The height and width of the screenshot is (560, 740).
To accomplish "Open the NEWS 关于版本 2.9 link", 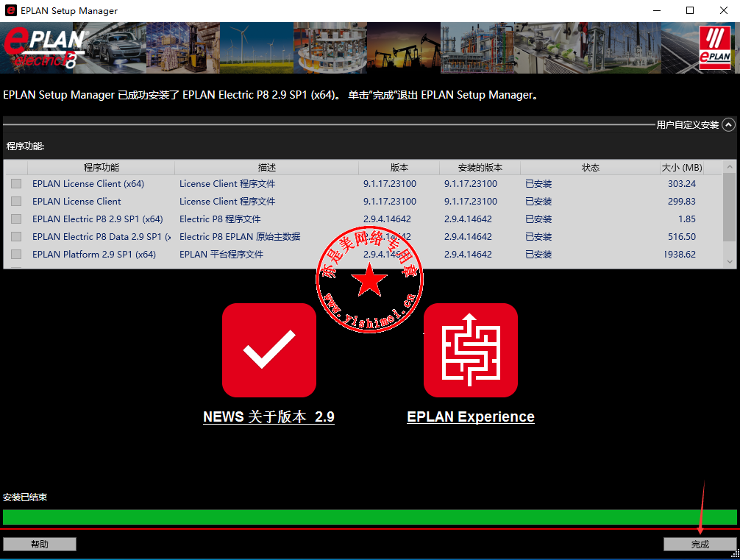I will pyautogui.click(x=268, y=417).
